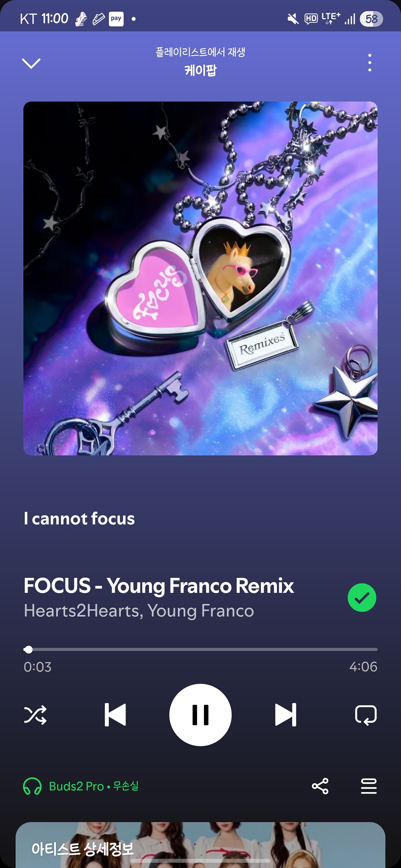The width and height of the screenshot is (401, 868).
Task: Tap the lyrics line I cannot focus
Action: (x=79, y=518)
